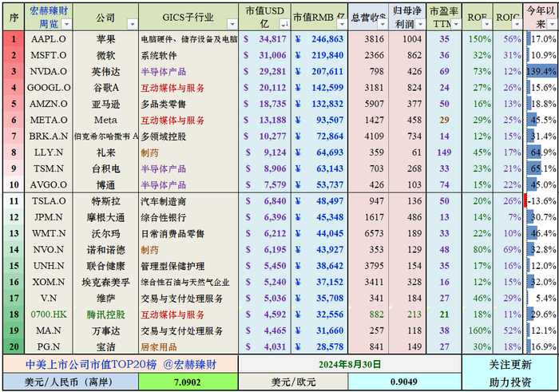Click USD/EUR rate value 0.9049

click(404, 382)
